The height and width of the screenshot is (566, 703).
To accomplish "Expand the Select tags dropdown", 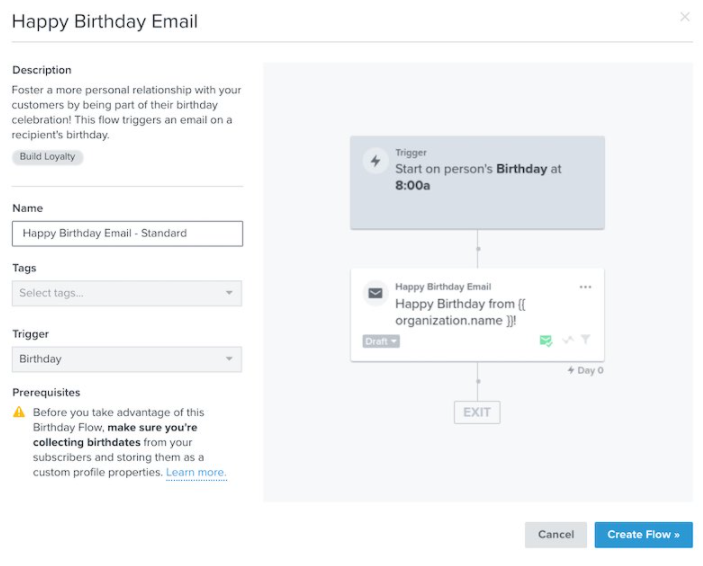I will (x=127, y=293).
